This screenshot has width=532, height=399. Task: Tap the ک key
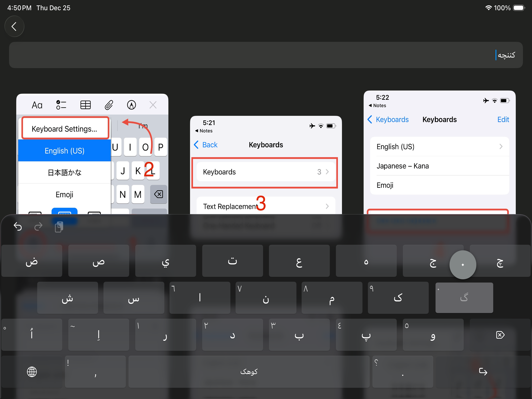tap(398, 298)
